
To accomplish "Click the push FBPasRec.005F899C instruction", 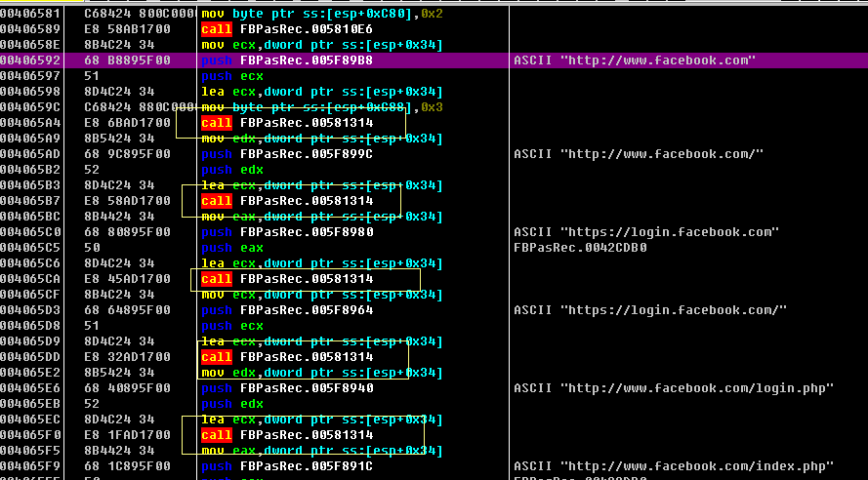I will (287, 154).
